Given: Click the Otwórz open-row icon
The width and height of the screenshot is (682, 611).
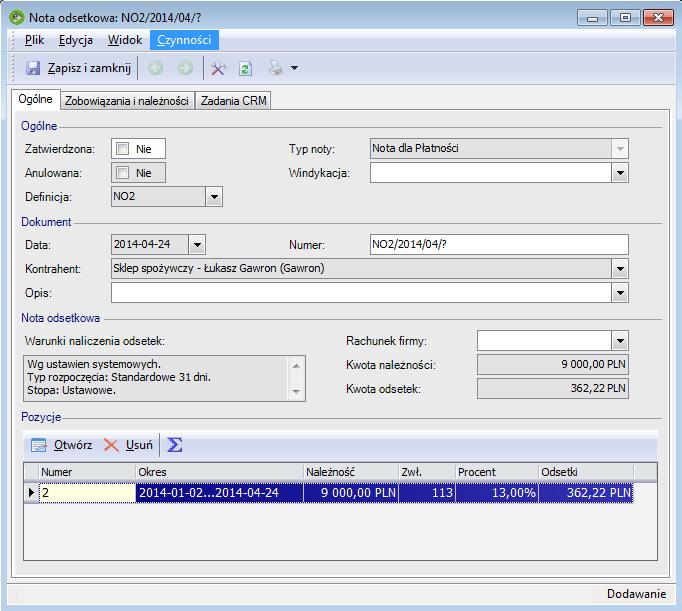Looking at the screenshot, I should pyautogui.click(x=38, y=445).
